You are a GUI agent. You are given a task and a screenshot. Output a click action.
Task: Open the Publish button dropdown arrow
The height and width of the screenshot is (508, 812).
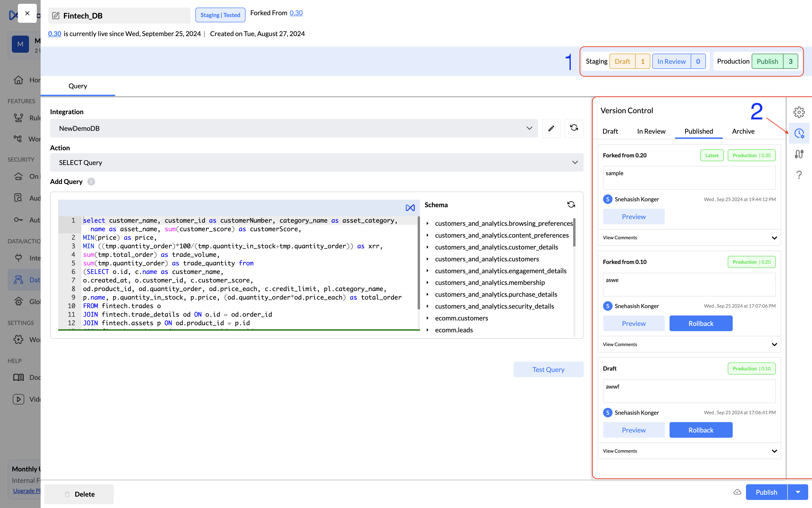click(x=798, y=492)
